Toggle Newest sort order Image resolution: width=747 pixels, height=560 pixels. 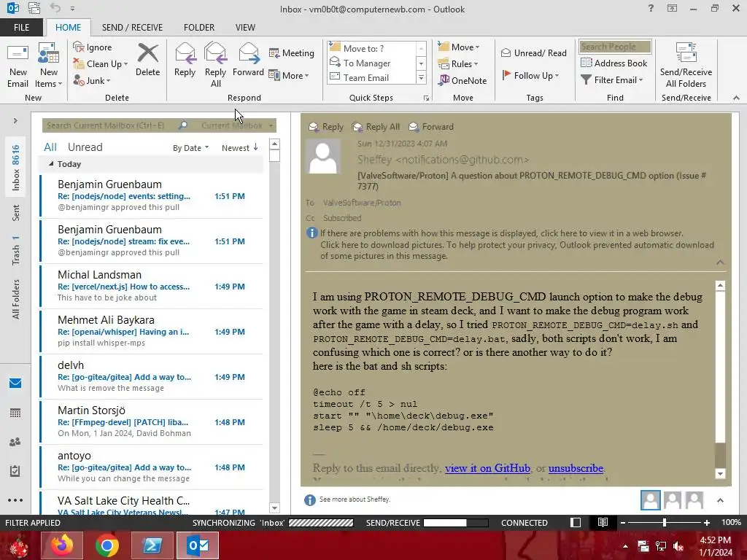tap(239, 148)
